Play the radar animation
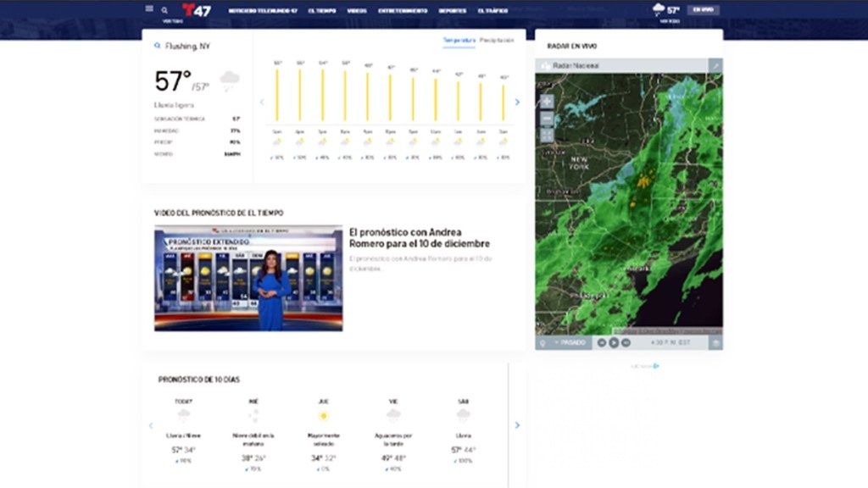The height and width of the screenshot is (488, 868). tap(614, 343)
